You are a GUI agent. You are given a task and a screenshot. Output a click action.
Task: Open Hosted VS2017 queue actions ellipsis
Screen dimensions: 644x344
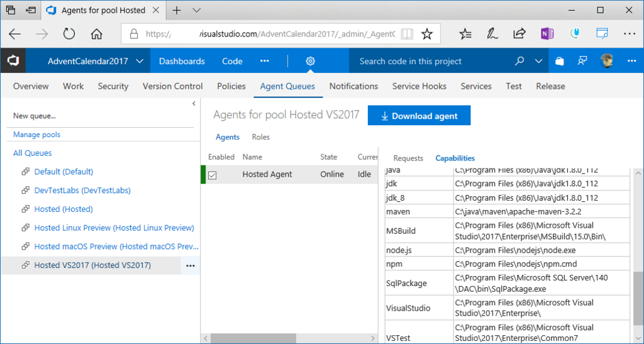pyautogui.click(x=190, y=265)
